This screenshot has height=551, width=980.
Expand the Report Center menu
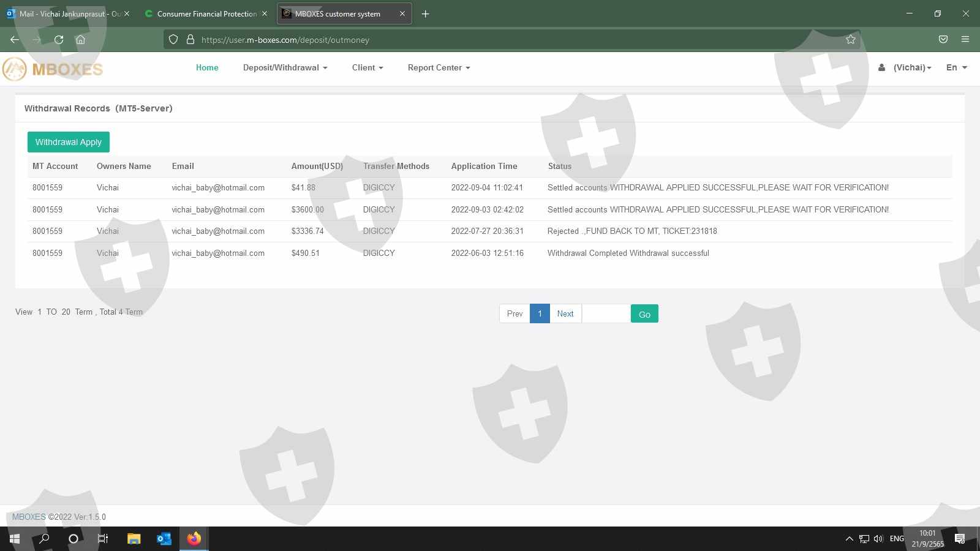click(439, 67)
